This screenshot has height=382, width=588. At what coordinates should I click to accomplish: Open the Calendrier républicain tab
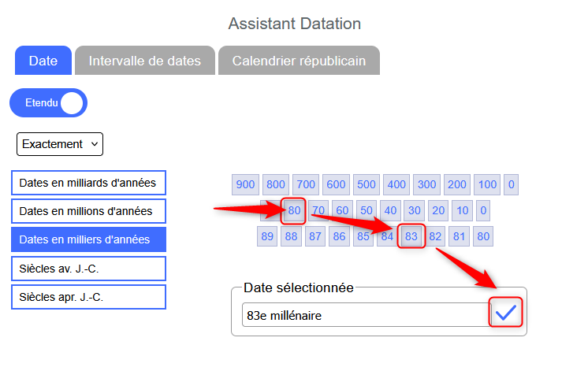point(299,61)
